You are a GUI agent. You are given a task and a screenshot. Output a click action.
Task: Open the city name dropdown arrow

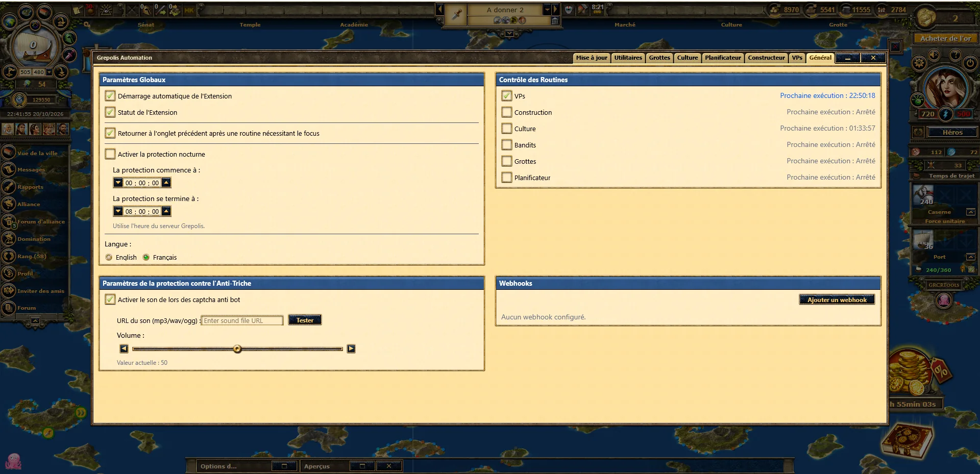(x=547, y=10)
